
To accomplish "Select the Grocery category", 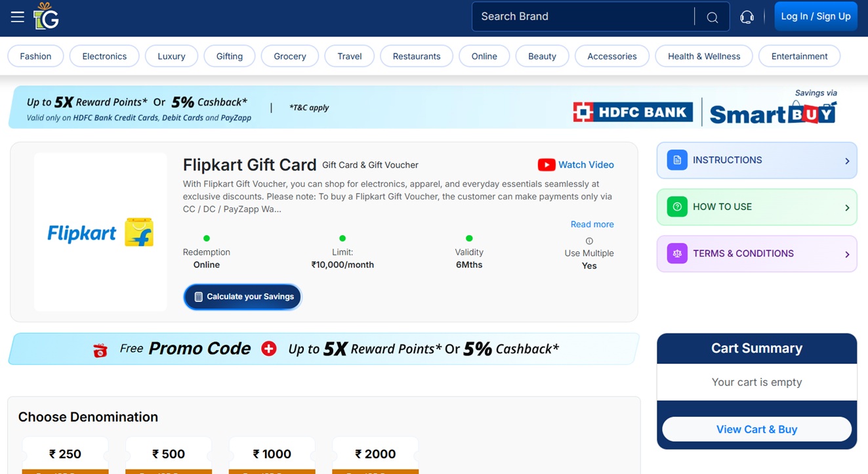I will coord(290,56).
